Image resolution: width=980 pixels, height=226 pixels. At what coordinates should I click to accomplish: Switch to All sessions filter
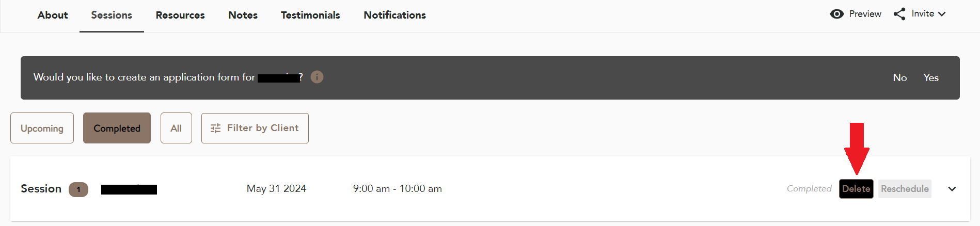[x=176, y=128]
